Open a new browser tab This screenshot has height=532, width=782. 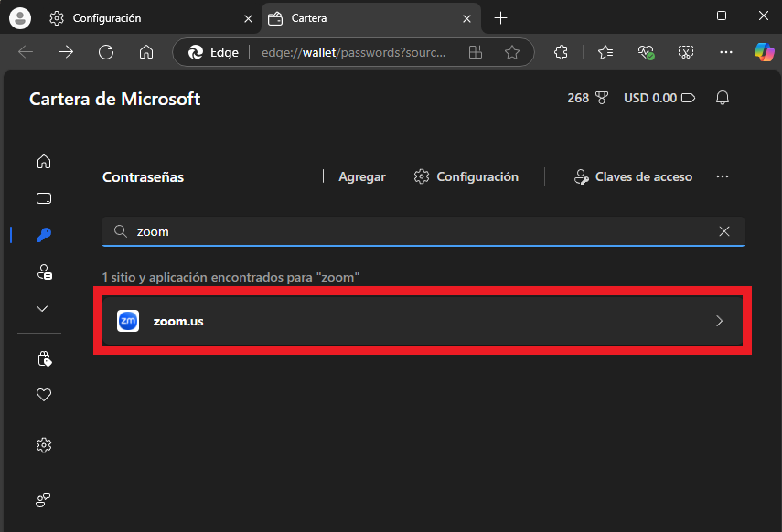click(x=500, y=18)
